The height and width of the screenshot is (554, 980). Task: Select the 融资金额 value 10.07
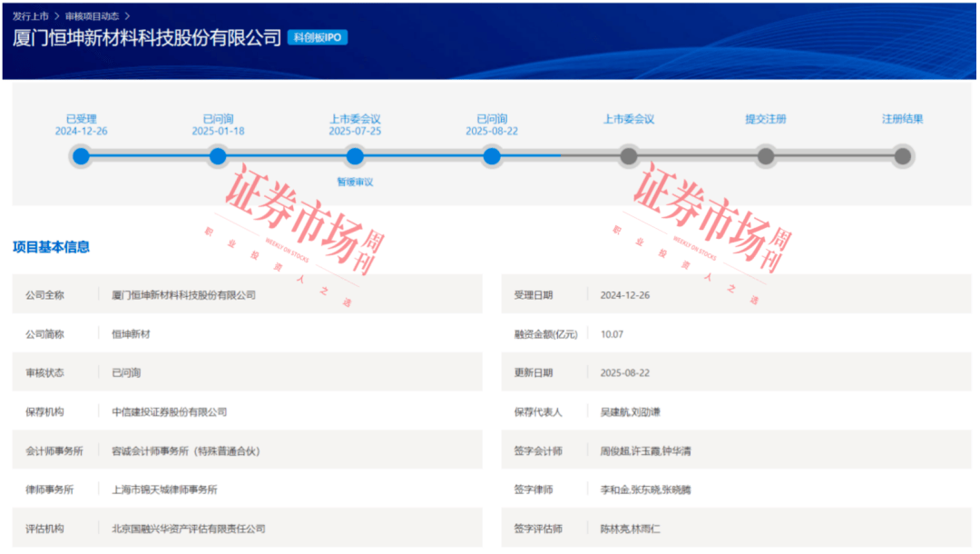pyautogui.click(x=612, y=334)
